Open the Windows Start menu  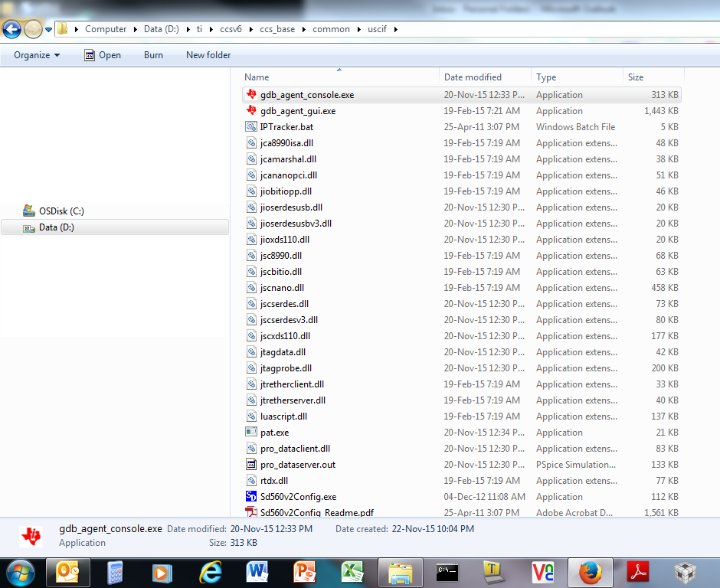coord(20,573)
